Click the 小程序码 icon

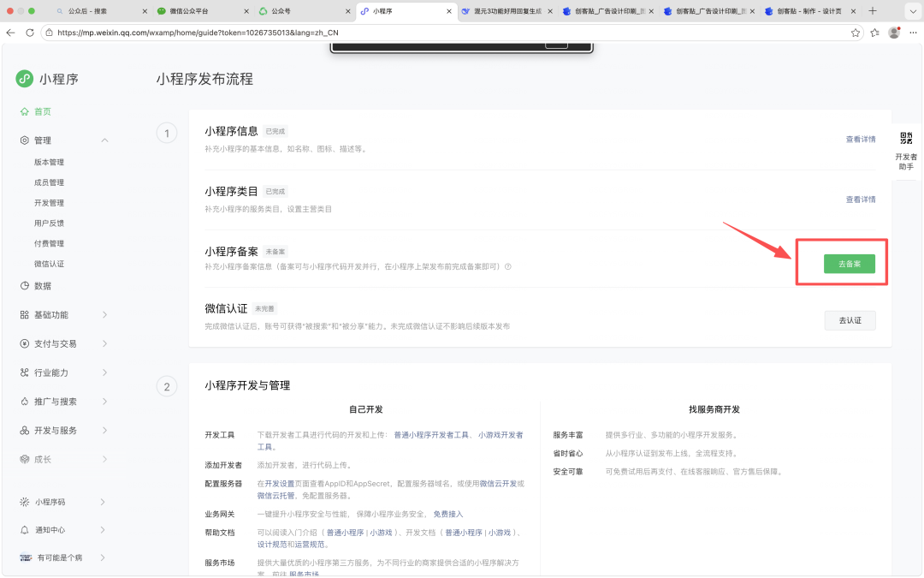(24, 502)
